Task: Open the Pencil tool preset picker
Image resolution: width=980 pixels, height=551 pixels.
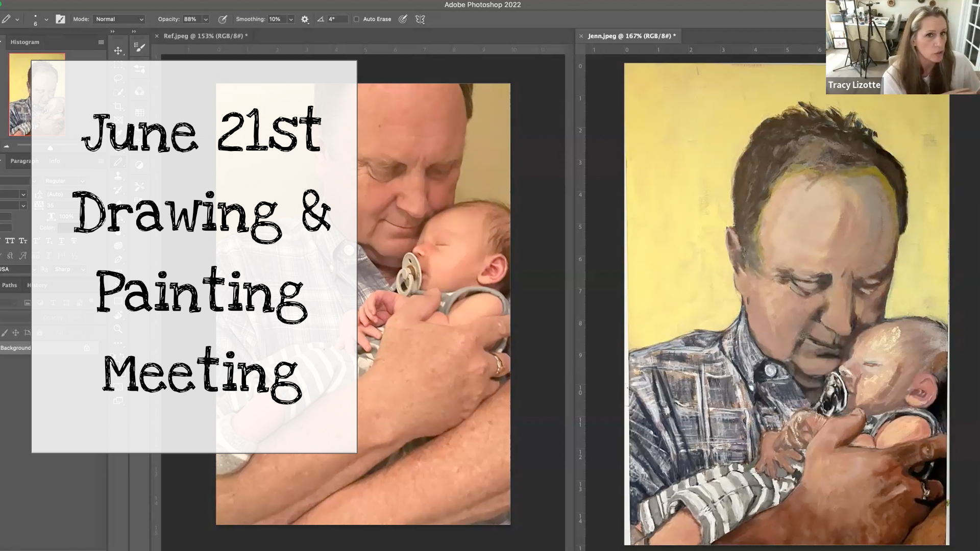Action: (7, 19)
